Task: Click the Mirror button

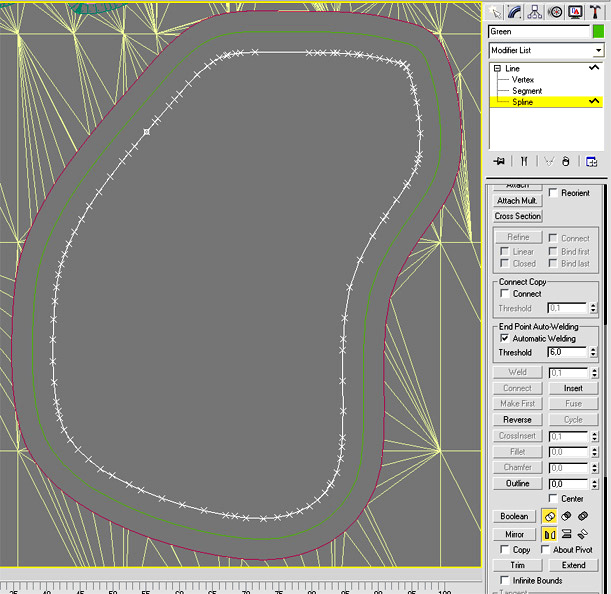Action: 514,534
